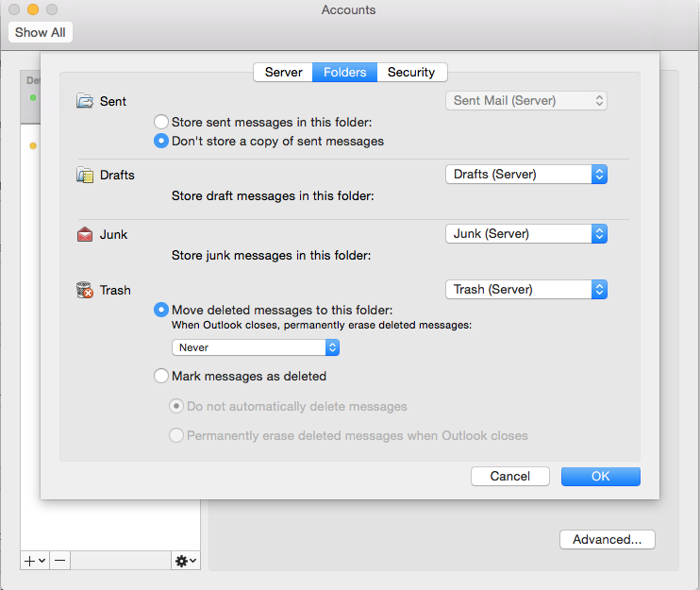Click the plus add account button
Viewport: 700px width, 590px height.
[x=35, y=561]
